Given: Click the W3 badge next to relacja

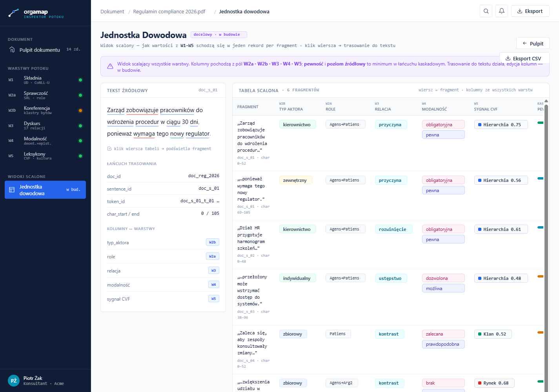Looking at the screenshot, I should click(x=213, y=270).
